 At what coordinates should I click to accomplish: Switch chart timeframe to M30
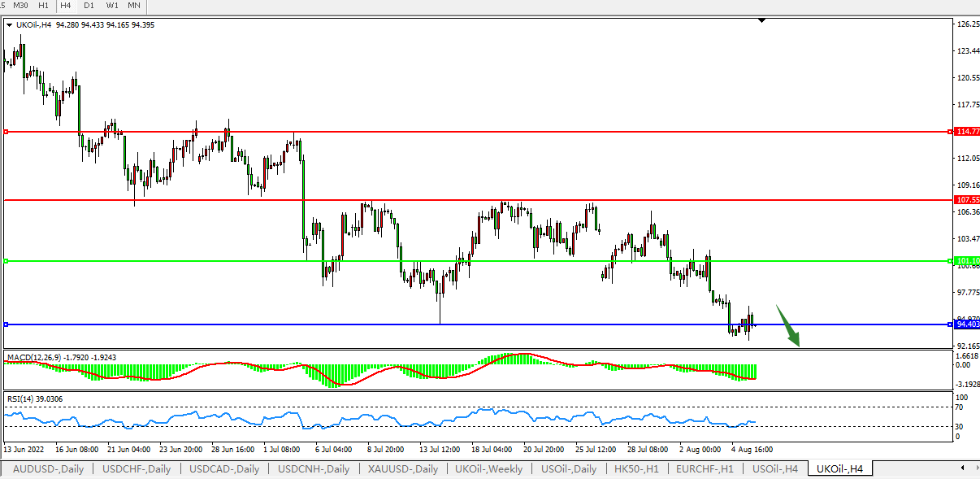point(21,6)
